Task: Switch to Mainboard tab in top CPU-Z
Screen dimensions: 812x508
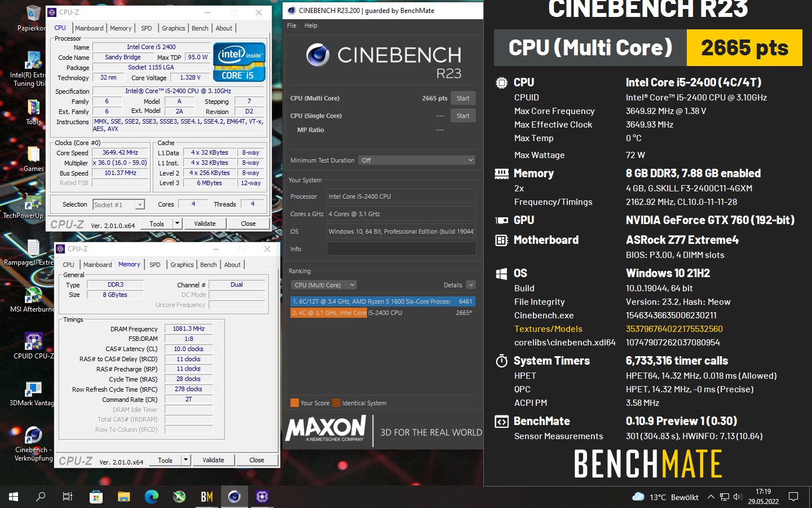Action: 89,28
